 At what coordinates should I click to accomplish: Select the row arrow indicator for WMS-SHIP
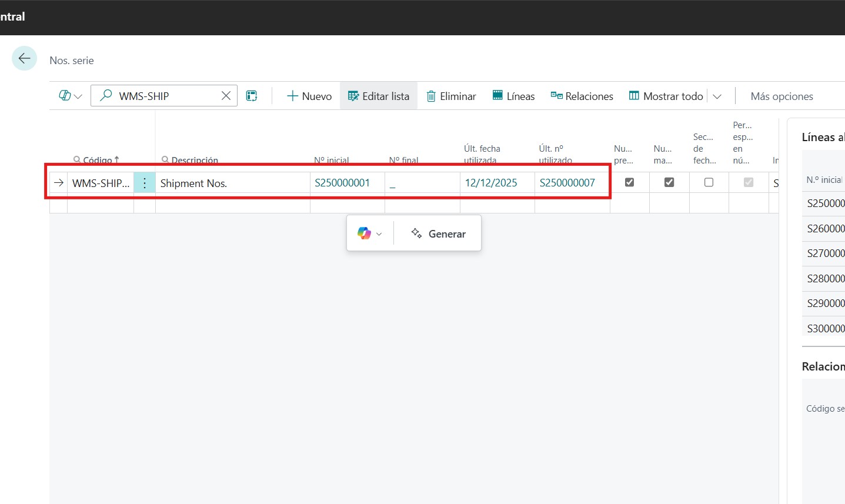click(58, 183)
